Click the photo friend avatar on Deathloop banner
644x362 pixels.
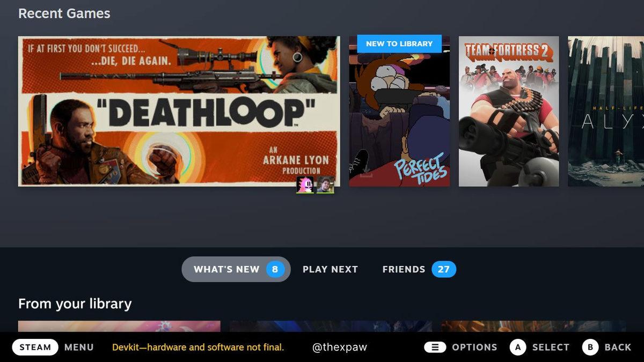pos(325,186)
